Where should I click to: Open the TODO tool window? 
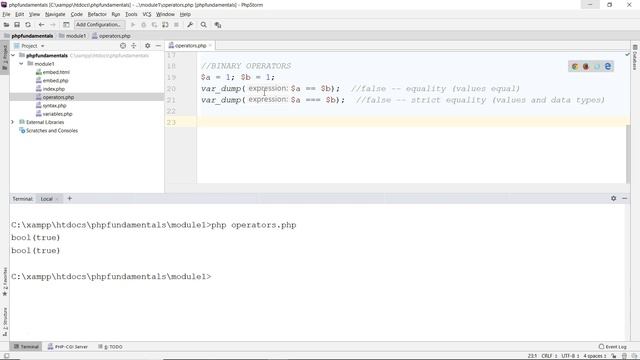[x=111, y=347]
